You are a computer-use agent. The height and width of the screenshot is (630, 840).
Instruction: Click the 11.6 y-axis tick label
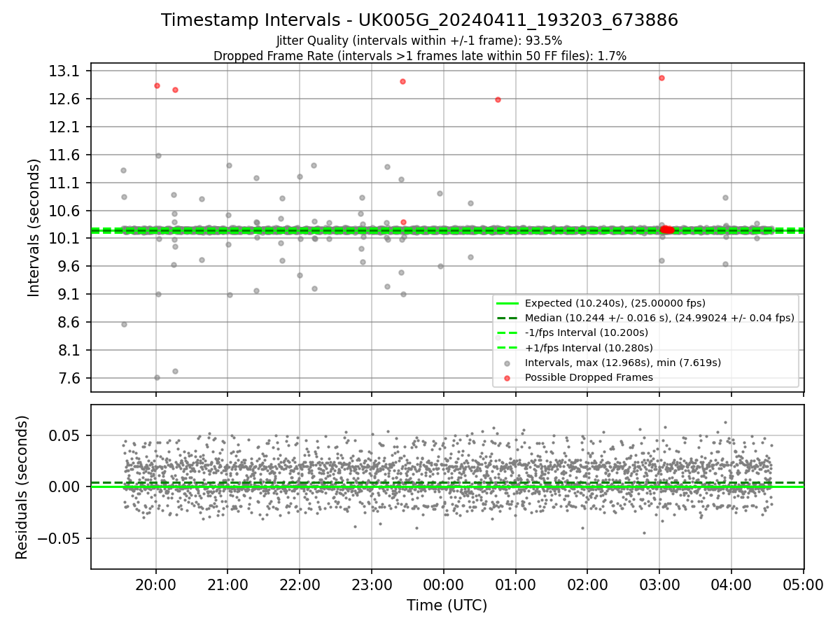[x=65, y=155]
